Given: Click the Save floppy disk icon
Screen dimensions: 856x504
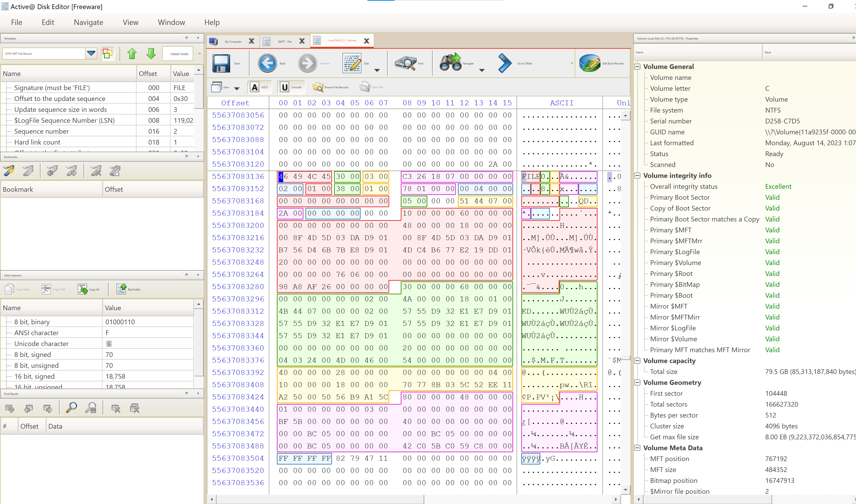Looking at the screenshot, I should click(x=221, y=63).
